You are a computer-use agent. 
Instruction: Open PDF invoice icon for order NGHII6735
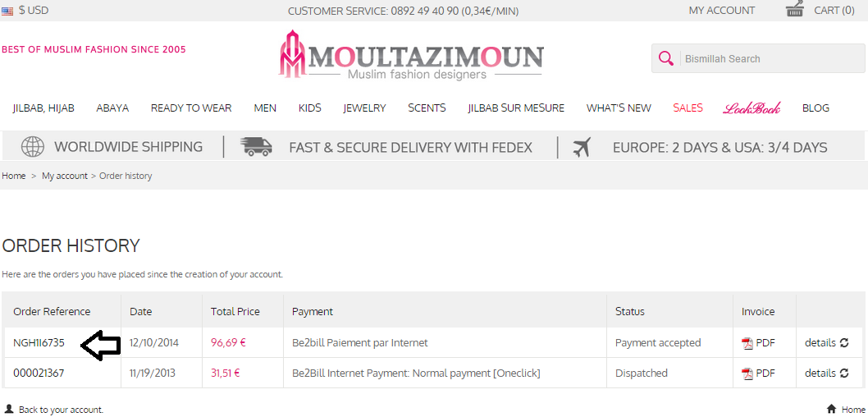click(748, 343)
